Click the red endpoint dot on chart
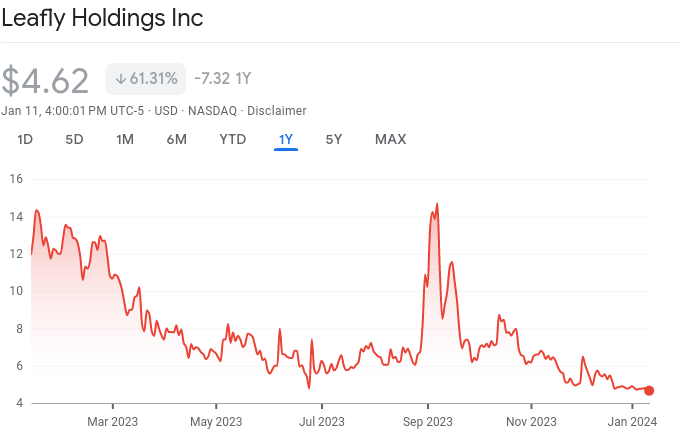The height and width of the screenshot is (446, 680). click(x=649, y=390)
